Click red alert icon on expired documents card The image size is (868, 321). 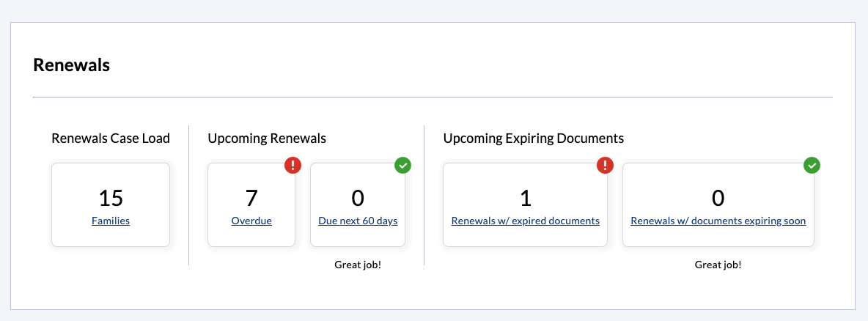tap(605, 166)
